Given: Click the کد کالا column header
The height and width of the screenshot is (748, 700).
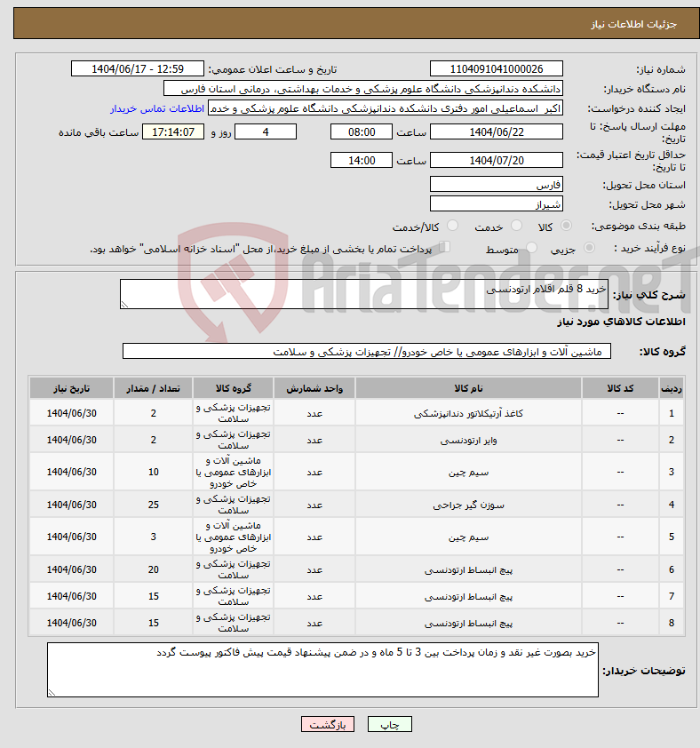Looking at the screenshot, I should coord(620,388).
